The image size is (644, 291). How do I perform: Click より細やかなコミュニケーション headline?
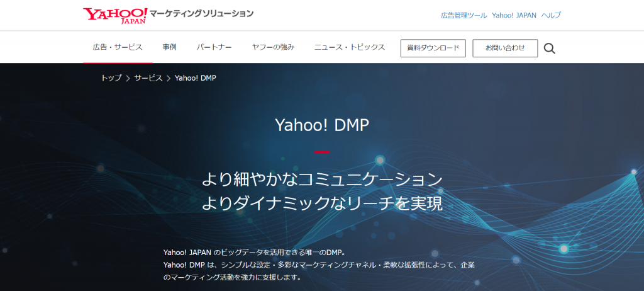click(323, 180)
